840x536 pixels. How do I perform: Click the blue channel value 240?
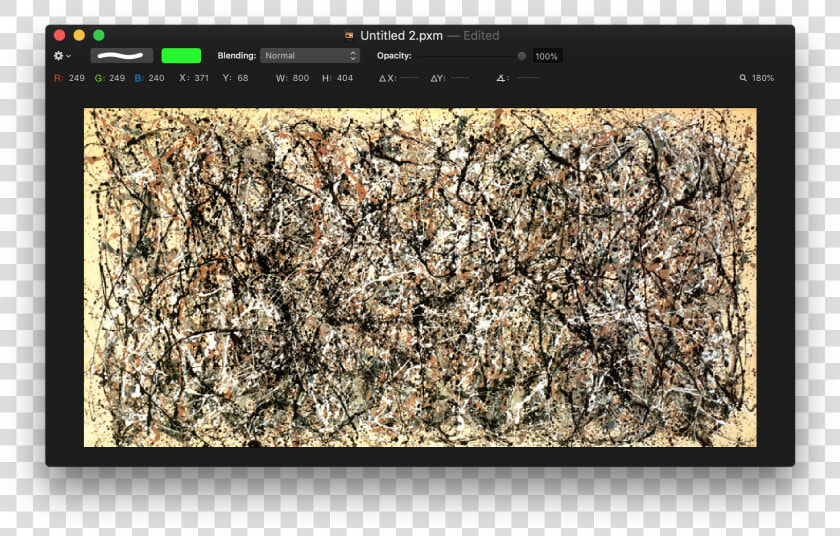pyautogui.click(x=156, y=78)
